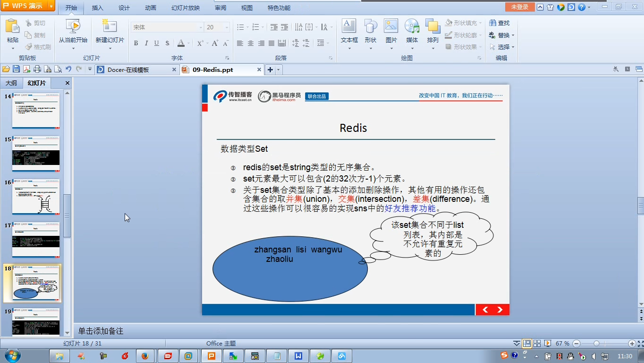Open the new tab dropdown arrow
The image size is (644, 363).
[x=279, y=69]
